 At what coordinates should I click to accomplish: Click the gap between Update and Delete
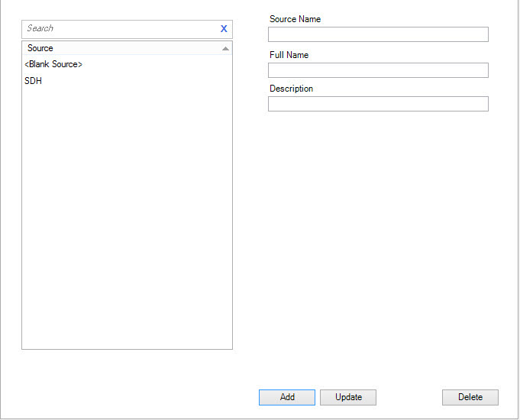click(x=409, y=397)
